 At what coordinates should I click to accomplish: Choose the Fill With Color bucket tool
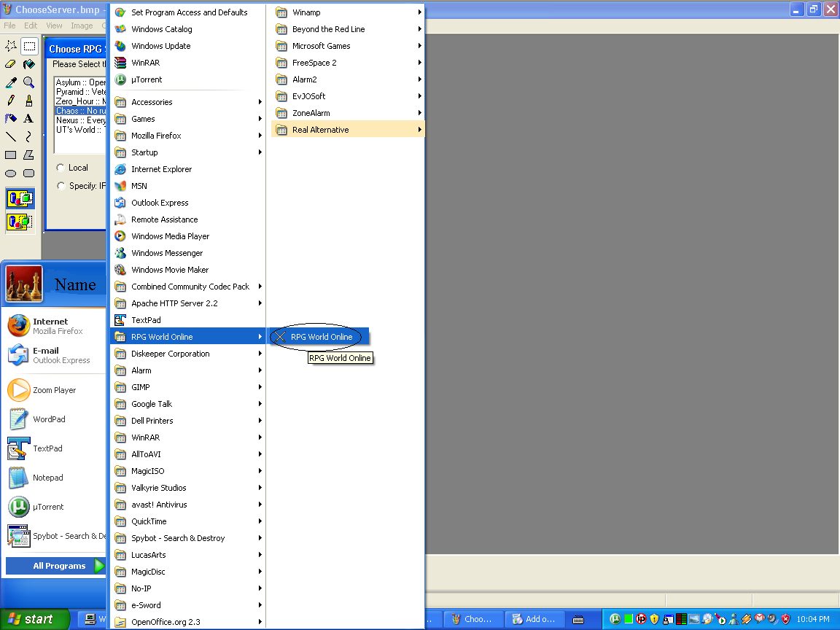pyautogui.click(x=29, y=64)
